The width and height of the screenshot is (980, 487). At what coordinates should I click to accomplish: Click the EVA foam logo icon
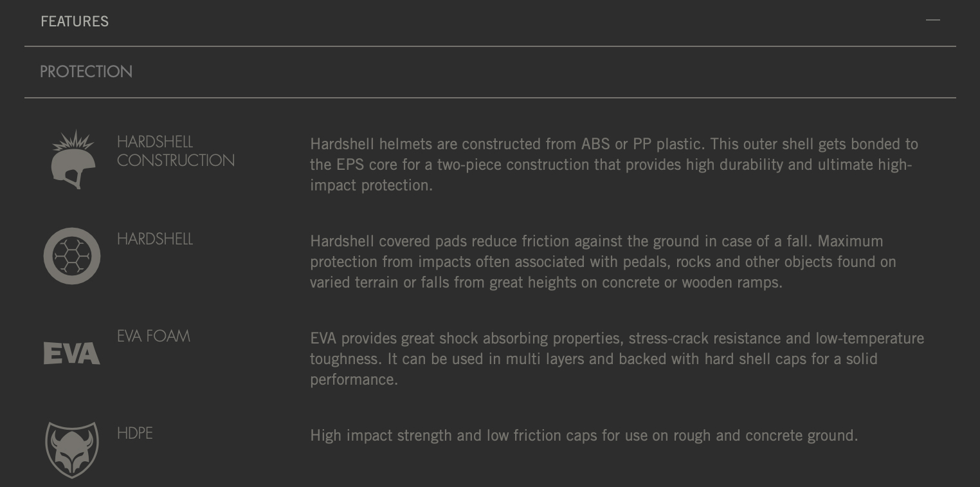(72, 353)
